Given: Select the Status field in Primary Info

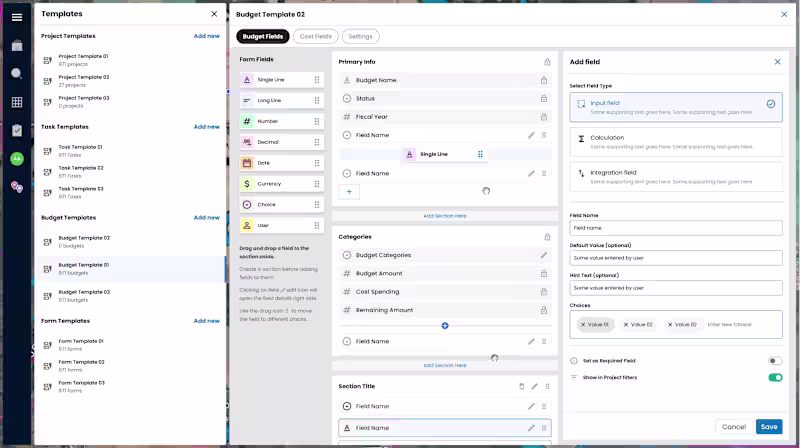Looking at the screenshot, I should tap(445, 98).
